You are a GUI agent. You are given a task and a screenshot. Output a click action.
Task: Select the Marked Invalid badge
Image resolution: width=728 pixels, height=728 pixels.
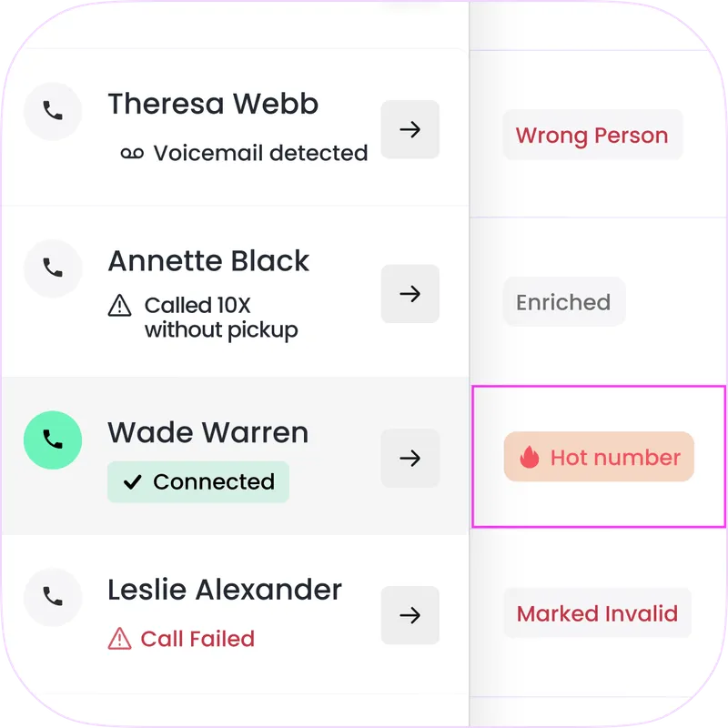point(597,612)
